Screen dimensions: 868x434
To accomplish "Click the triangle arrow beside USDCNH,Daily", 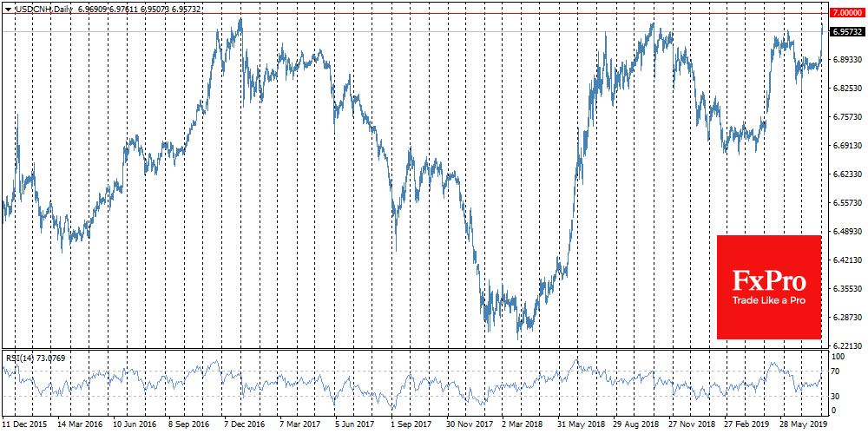I will [x=8, y=8].
